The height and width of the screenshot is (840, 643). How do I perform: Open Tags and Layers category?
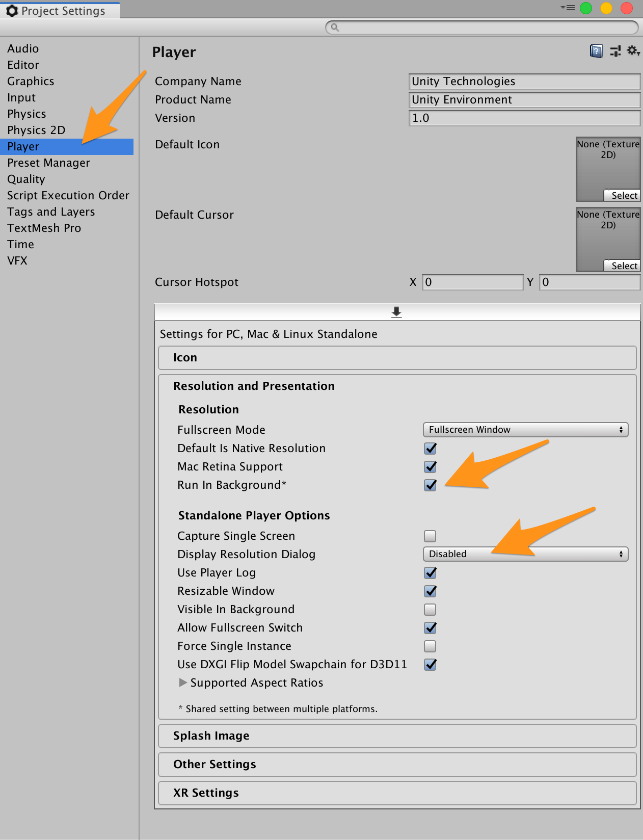67,212
